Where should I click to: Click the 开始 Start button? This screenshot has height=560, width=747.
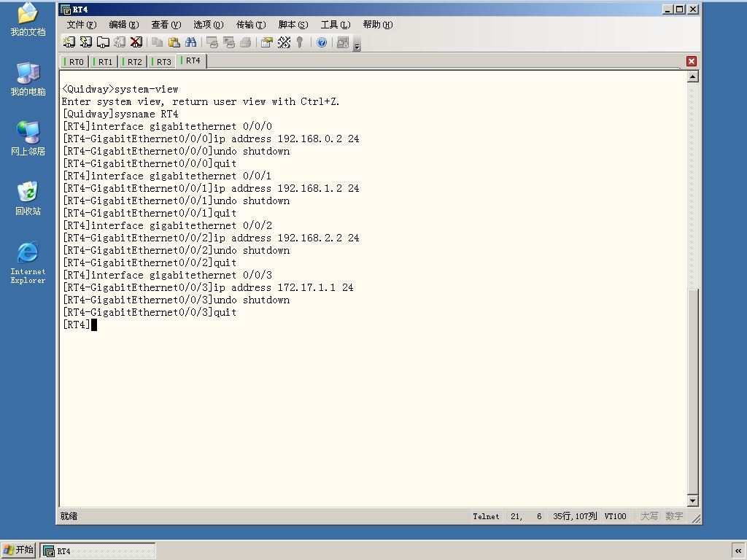click(18, 551)
